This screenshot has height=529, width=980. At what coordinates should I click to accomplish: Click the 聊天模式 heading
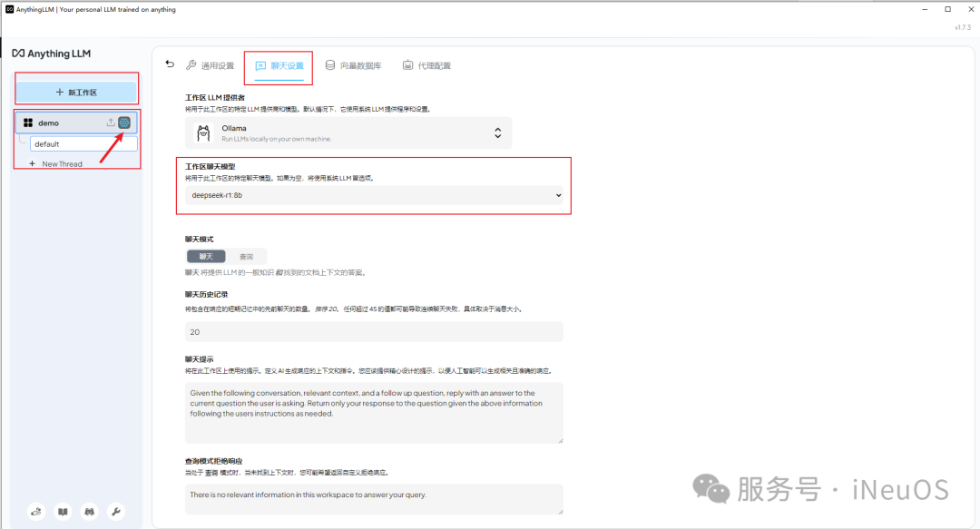point(200,240)
